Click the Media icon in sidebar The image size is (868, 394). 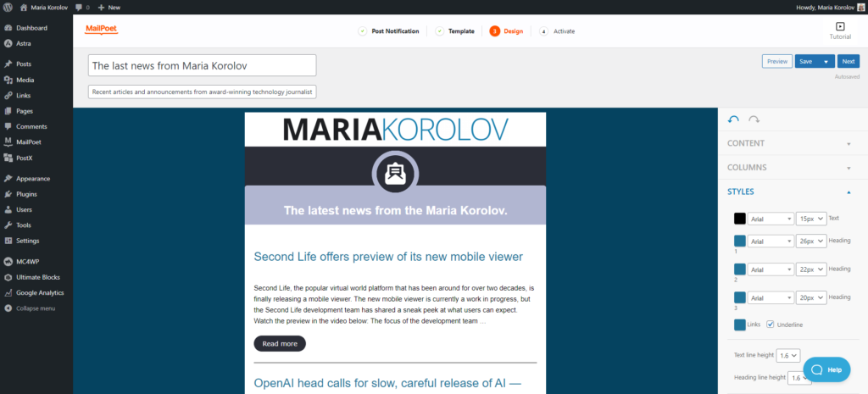(8, 80)
